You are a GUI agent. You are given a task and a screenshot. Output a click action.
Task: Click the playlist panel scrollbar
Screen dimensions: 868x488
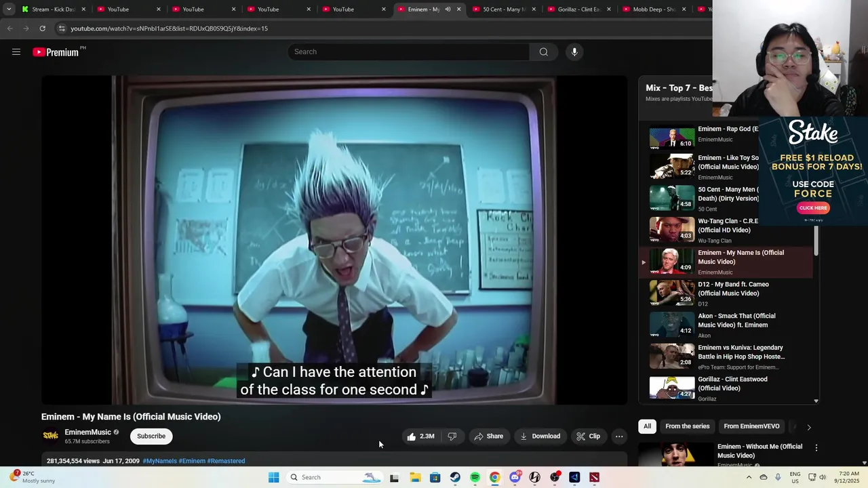[816, 241]
